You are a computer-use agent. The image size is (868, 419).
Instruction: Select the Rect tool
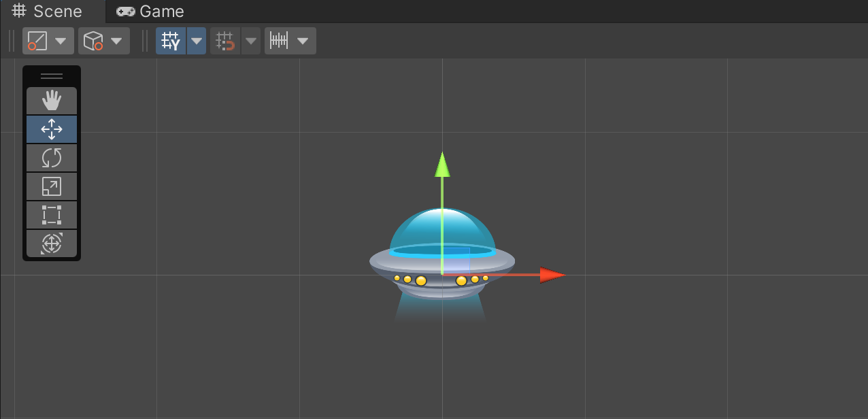pyautogui.click(x=52, y=215)
